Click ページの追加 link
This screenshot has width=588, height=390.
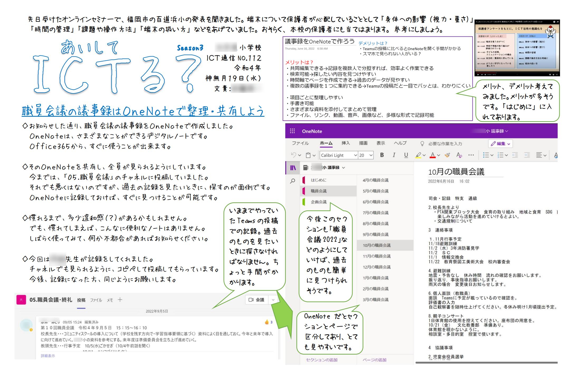[374, 360]
